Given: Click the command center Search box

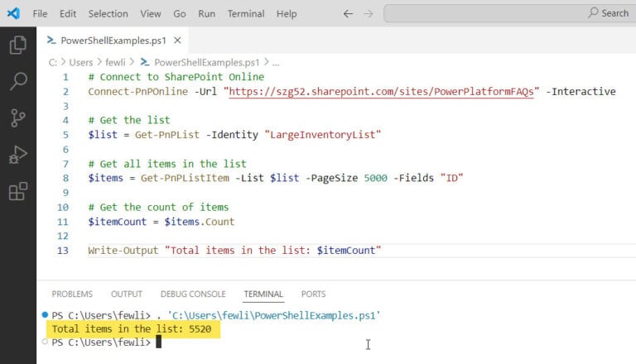Looking at the screenshot, I should 510,13.
